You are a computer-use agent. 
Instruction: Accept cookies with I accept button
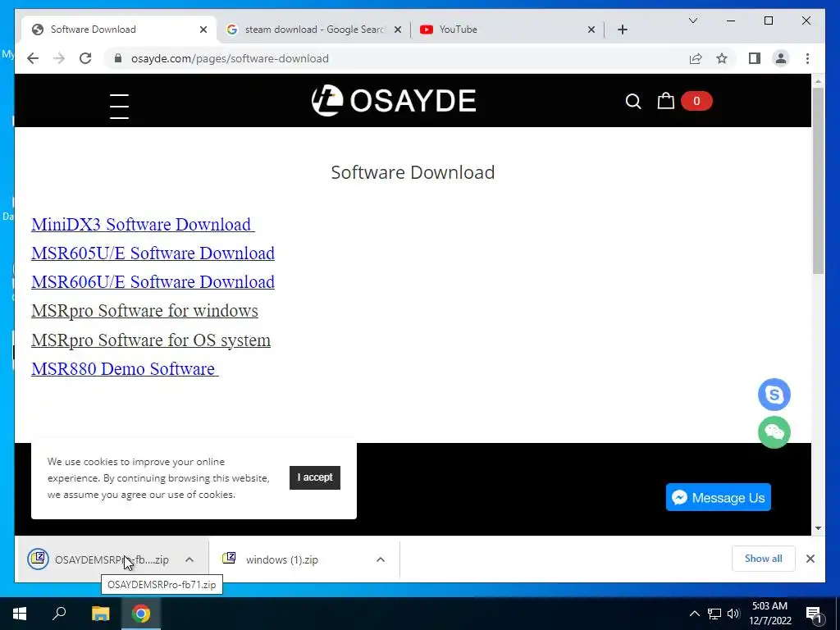coord(315,477)
